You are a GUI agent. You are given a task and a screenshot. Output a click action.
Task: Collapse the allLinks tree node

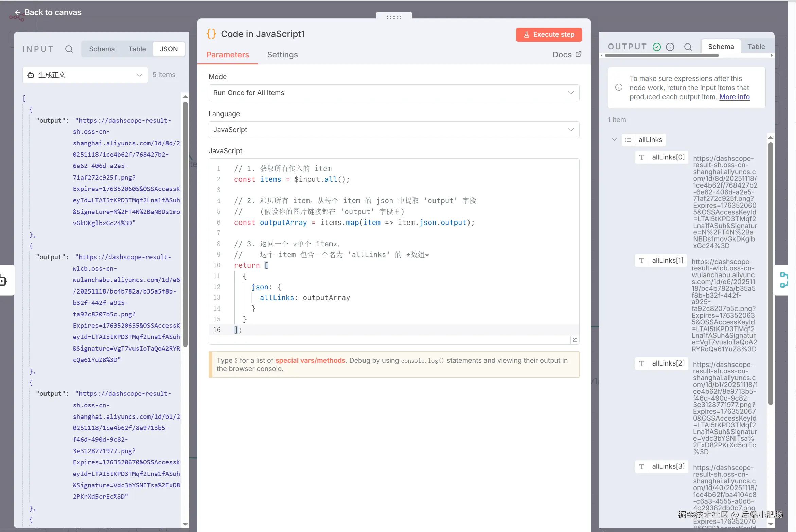614,140
